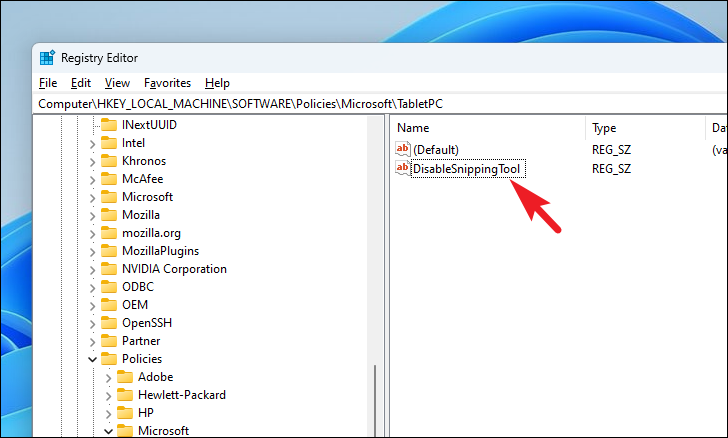The image size is (728, 438).
Task: Click the registry path address bar
Action: click(381, 104)
